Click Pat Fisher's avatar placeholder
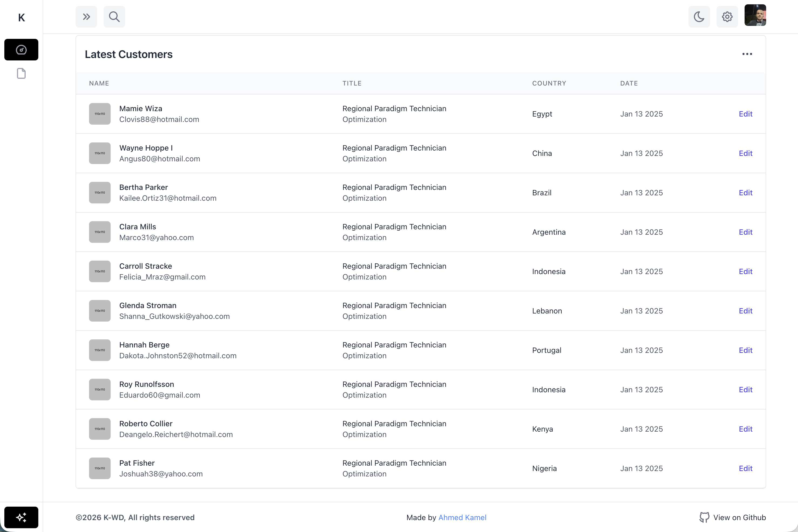This screenshot has width=798, height=532. tap(100, 468)
